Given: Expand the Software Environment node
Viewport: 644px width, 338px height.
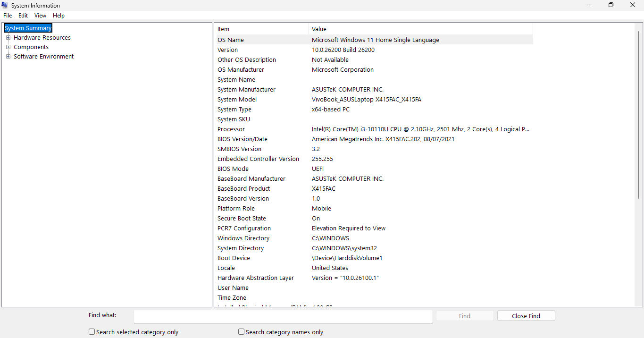Looking at the screenshot, I should (x=8, y=57).
